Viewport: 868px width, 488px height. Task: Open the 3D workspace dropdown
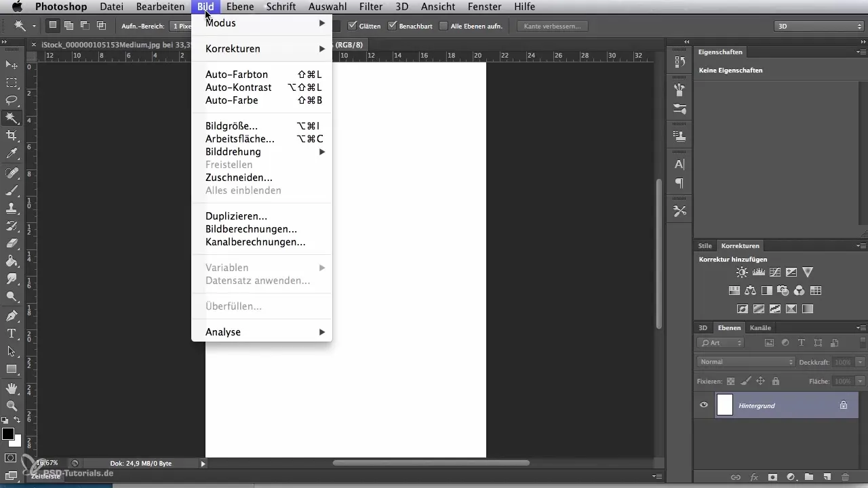pos(818,26)
